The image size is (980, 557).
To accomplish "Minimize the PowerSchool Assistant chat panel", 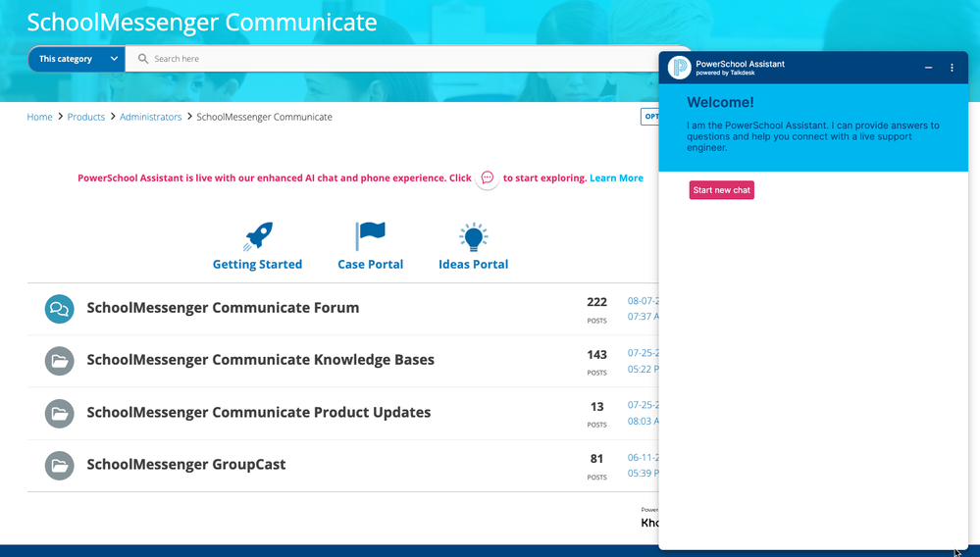I will 928,68.
